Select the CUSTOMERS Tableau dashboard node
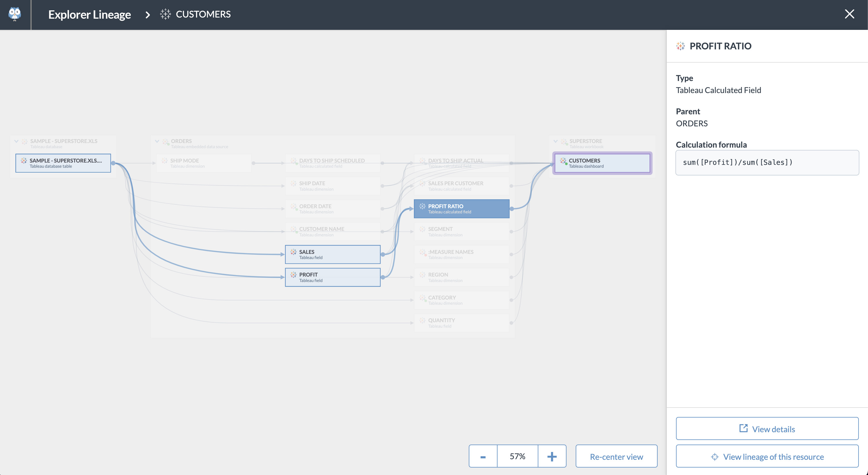 coord(602,163)
